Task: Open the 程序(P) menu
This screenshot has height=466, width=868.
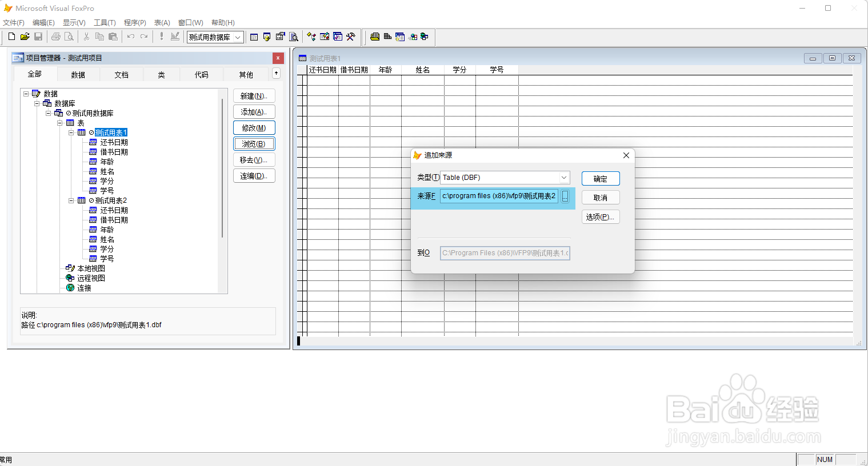Action: pyautogui.click(x=135, y=22)
